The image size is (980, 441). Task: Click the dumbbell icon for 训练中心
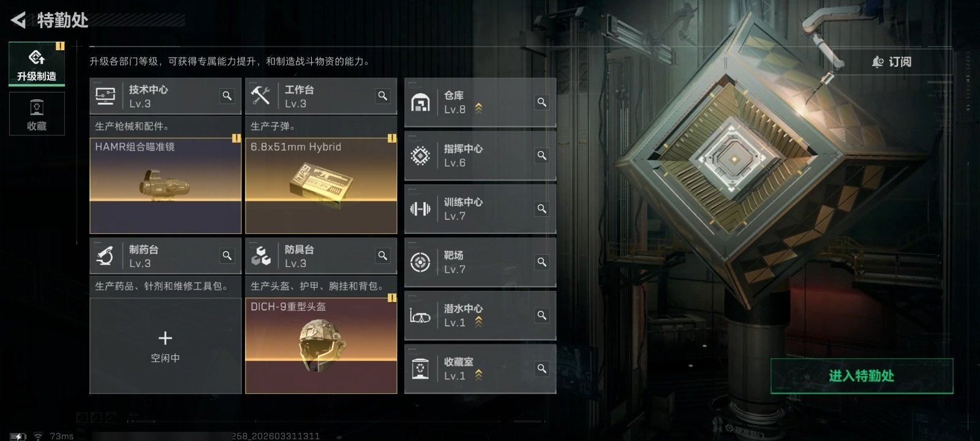pos(420,209)
